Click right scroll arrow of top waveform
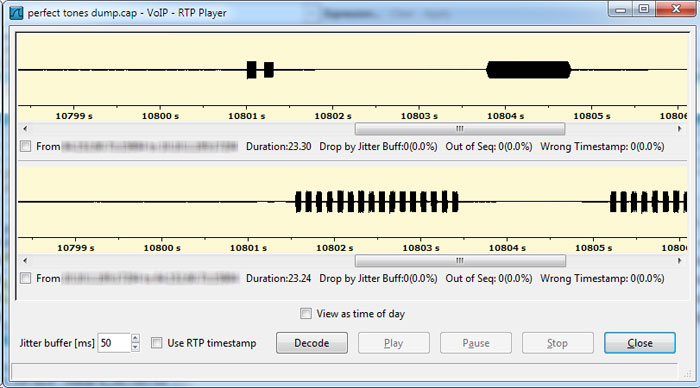 click(x=679, y=129)
